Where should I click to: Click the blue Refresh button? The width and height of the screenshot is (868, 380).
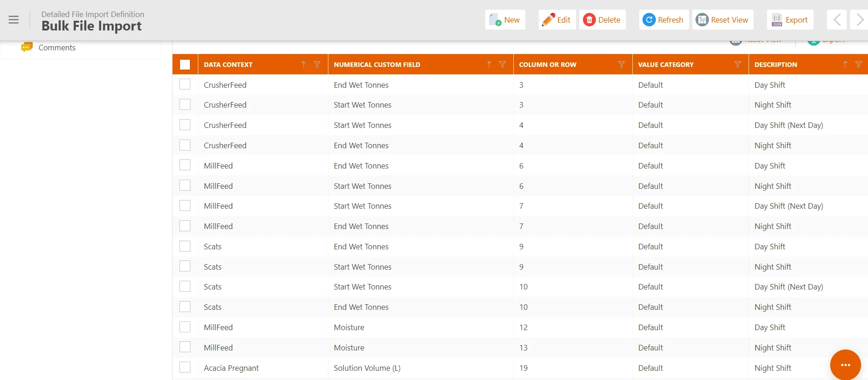[x=664, y=20]
